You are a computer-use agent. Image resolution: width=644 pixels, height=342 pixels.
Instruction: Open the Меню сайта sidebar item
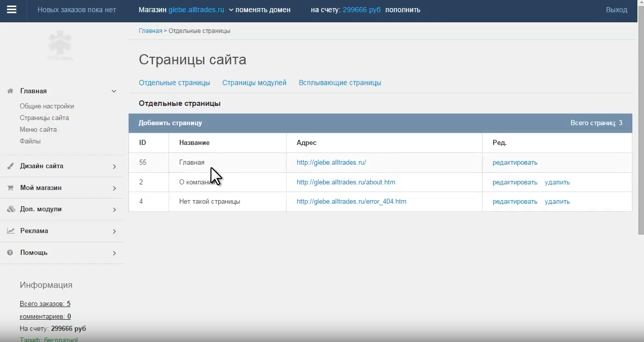[x=38, y=130]
